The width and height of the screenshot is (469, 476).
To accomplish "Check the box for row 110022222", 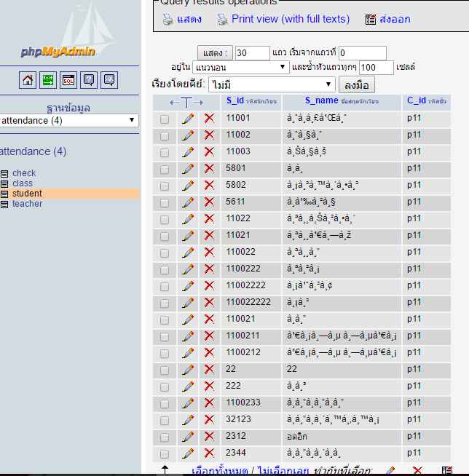I will click(165, 304).
